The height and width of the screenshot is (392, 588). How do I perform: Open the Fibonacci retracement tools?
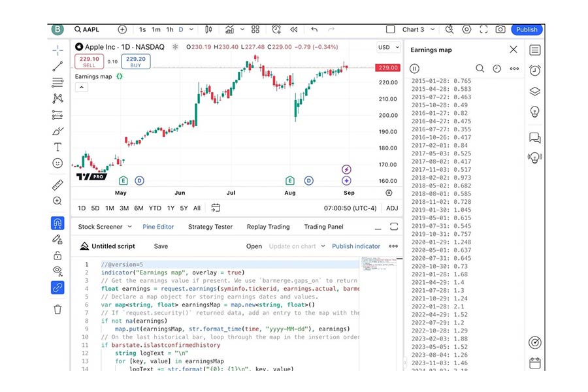pos(57,82)
